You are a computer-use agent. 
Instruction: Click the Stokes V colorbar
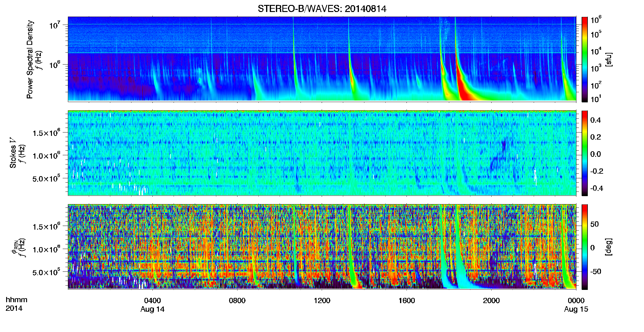click(585, 153)
